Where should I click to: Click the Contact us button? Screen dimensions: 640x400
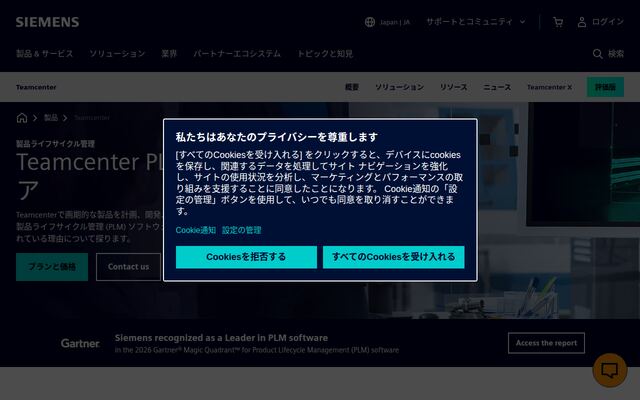click(x=129, y=267)
